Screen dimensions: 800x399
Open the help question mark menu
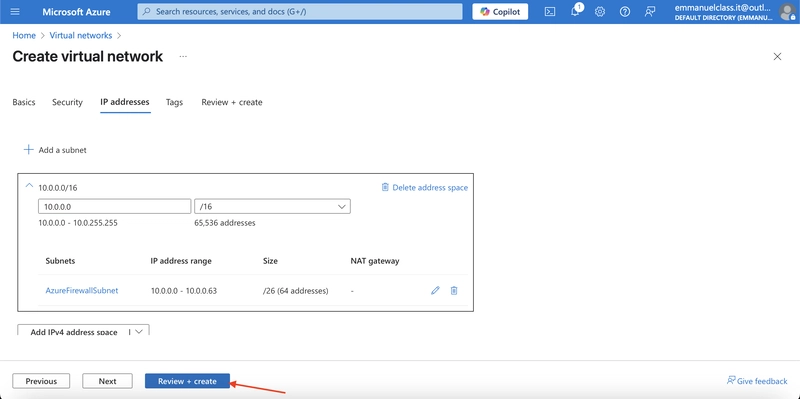pyautogui.click(x=624, y=11)
